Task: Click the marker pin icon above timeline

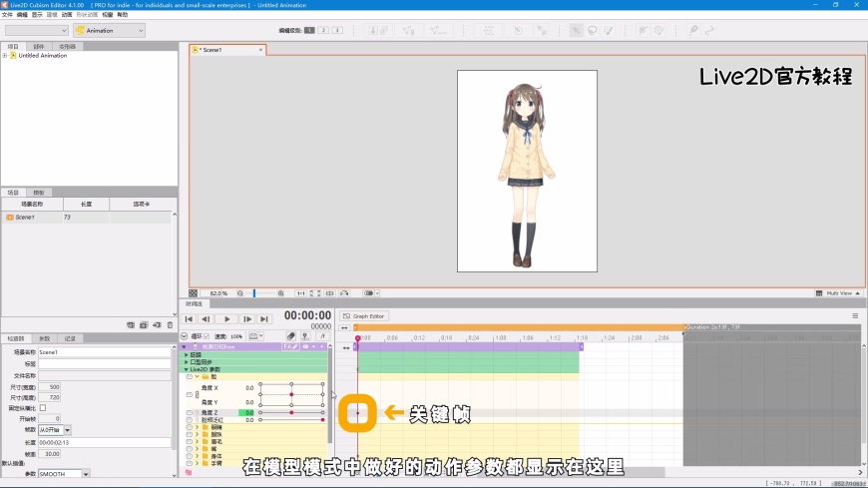Action: (305, 336)
